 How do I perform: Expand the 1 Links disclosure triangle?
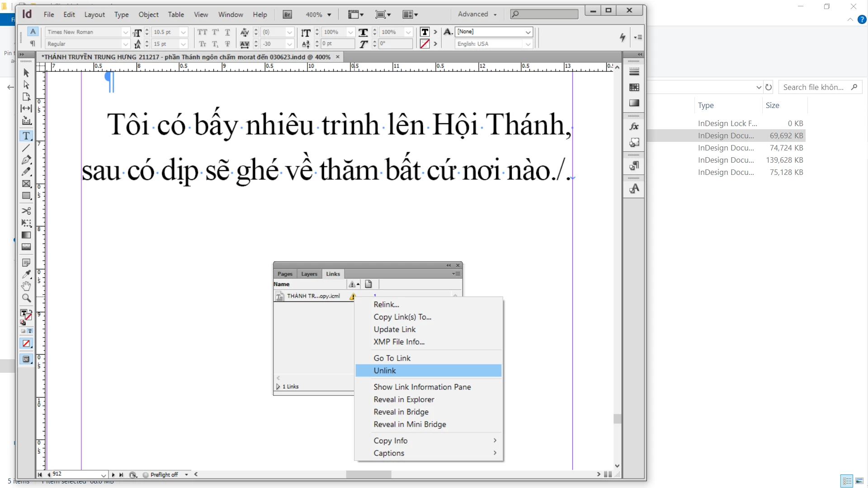(x=278, y=387)
